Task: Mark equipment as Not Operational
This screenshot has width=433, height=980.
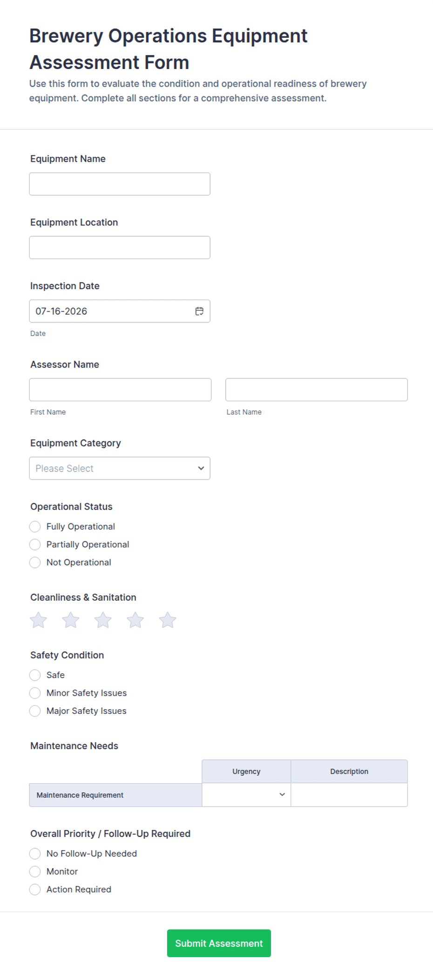Action: coord(35,562)
